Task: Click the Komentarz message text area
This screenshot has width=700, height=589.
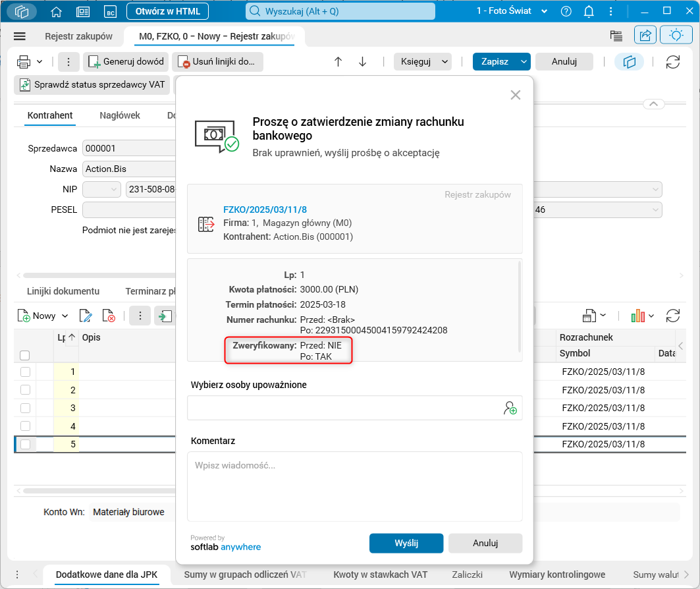Action: (x=354, y=486)
